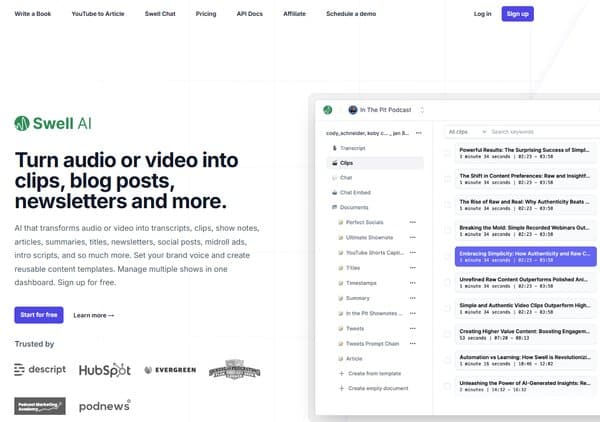Check the Unleashing the Power checkbox

[447, 386]
